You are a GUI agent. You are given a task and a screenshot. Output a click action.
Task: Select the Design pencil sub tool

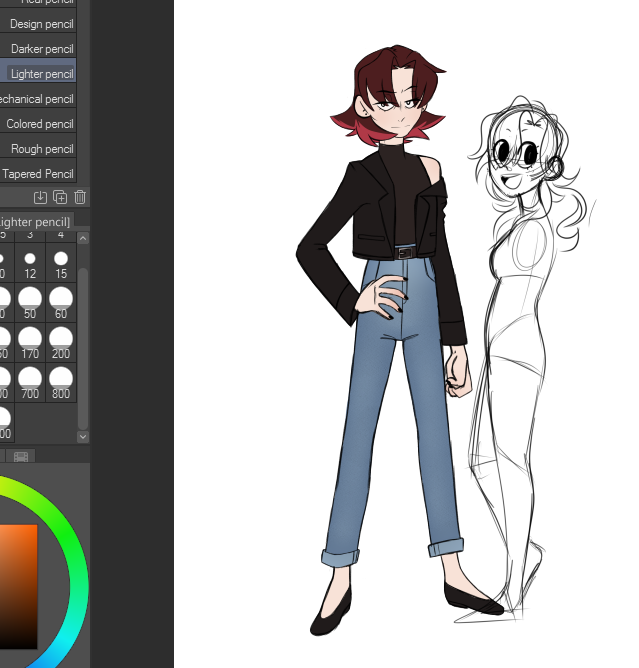pyautogui.click(x=38, y=24)
